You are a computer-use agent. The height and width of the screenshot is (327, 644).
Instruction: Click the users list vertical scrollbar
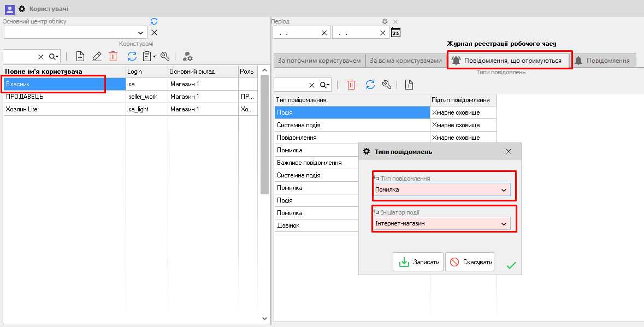264,136
